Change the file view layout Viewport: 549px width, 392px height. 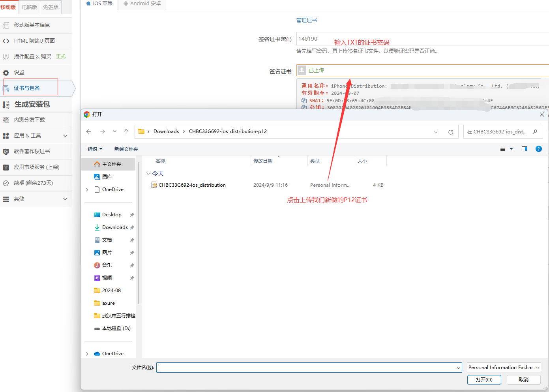[x=503, y=149]
